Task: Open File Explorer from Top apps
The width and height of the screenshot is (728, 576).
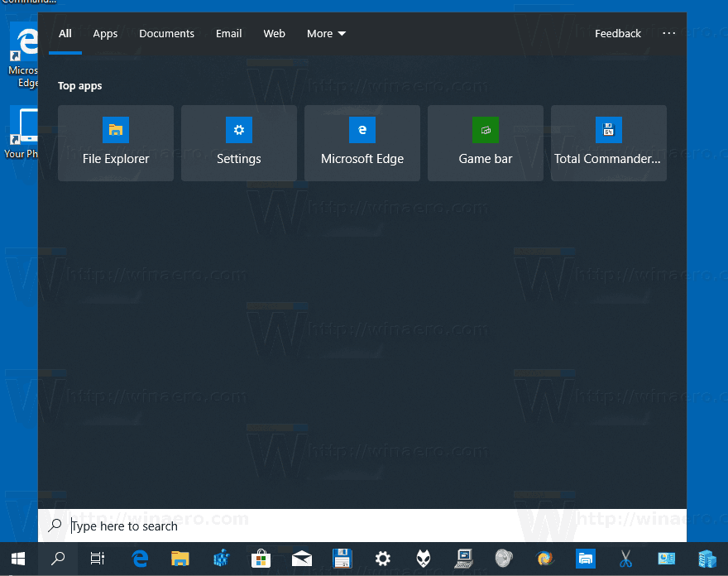Action: click(x=116, y=143)
